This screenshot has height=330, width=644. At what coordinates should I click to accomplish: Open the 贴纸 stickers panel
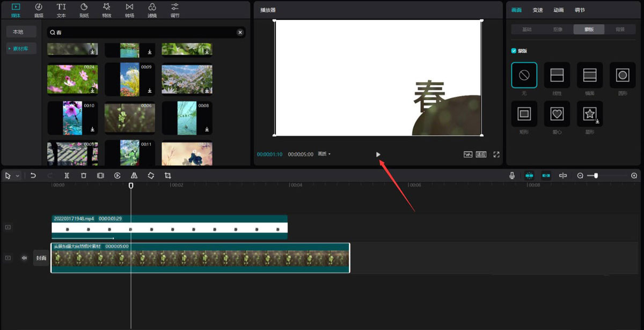[84, 9]
